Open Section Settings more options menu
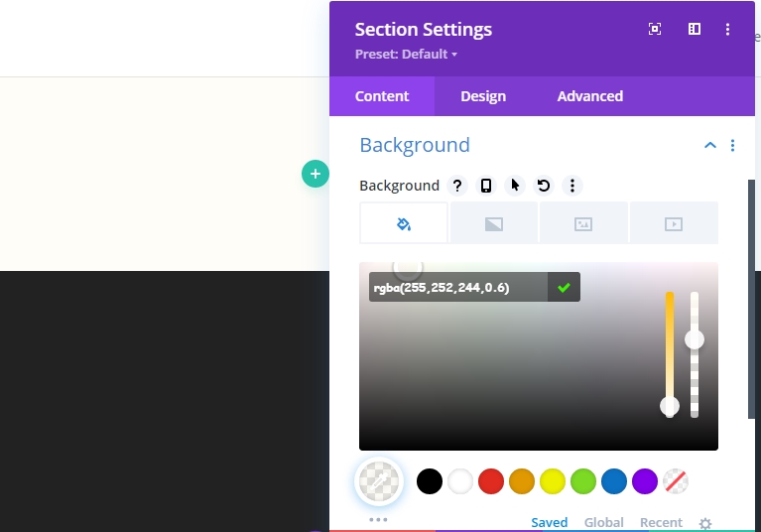The height and width of the screenshot is (532, 761). point(727,29)
